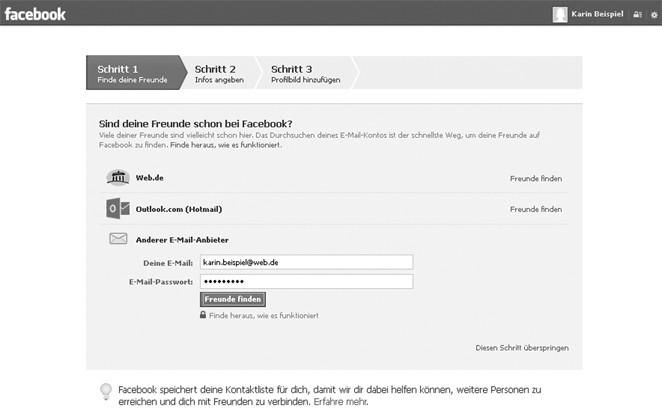Screen dimensions: 662x411
Task: Click the envelope icon for other provider
Action: pos(118,239)
